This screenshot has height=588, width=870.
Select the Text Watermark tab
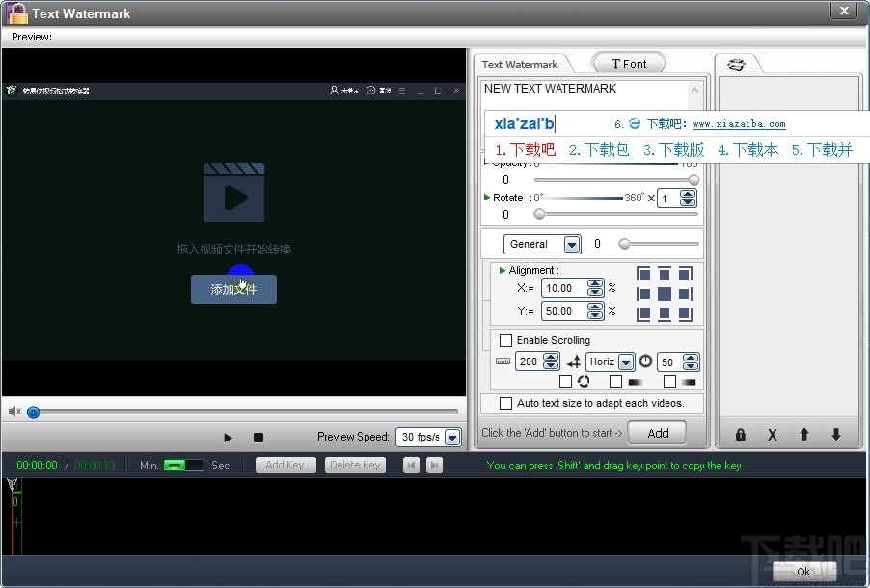coord(519,64)
